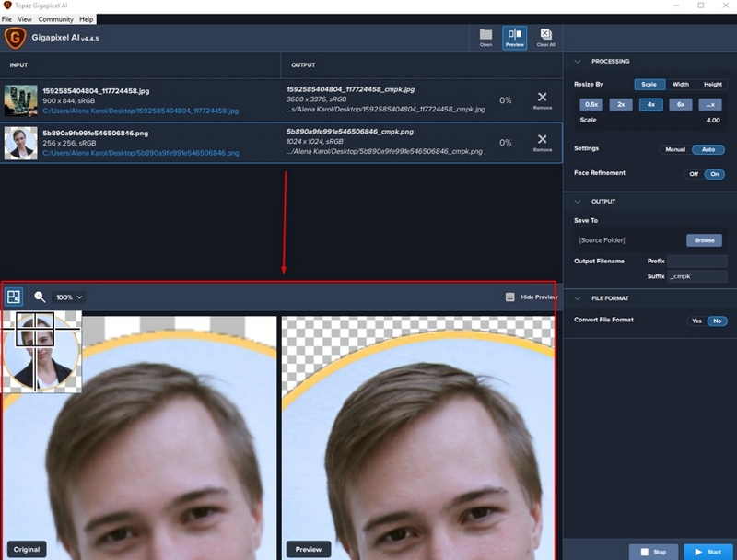737x560 pixels.
Task: Click the magnifier zoom icon
Action: 40,297
